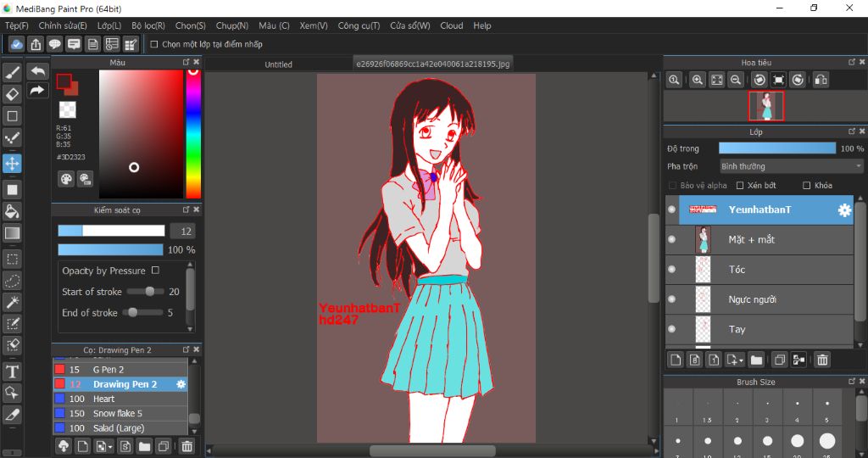Undock the Kiểm soát cọ panel
Viewport: 868px width, 458px height.
click(x=186, y=209)
